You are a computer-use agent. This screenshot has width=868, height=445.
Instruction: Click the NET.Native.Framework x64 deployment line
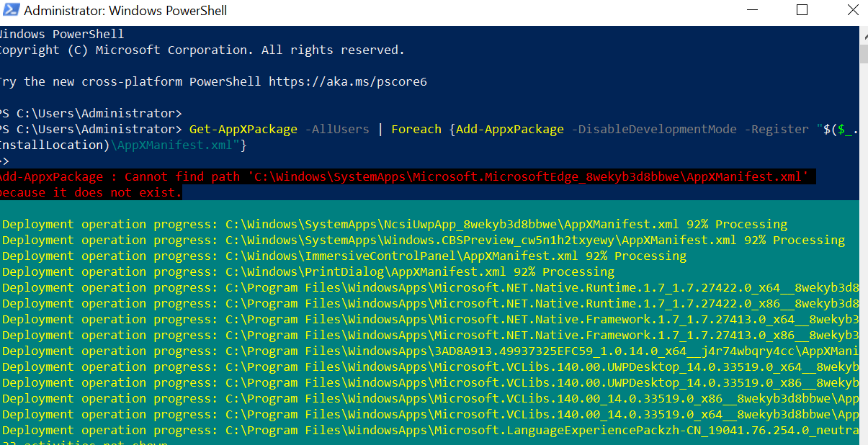(430, 319)
